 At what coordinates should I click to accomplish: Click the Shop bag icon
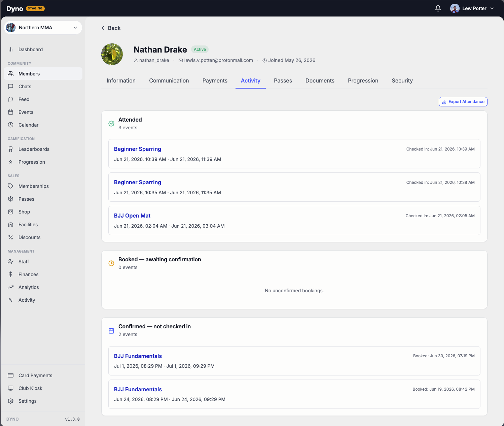[x=11, y=212]
